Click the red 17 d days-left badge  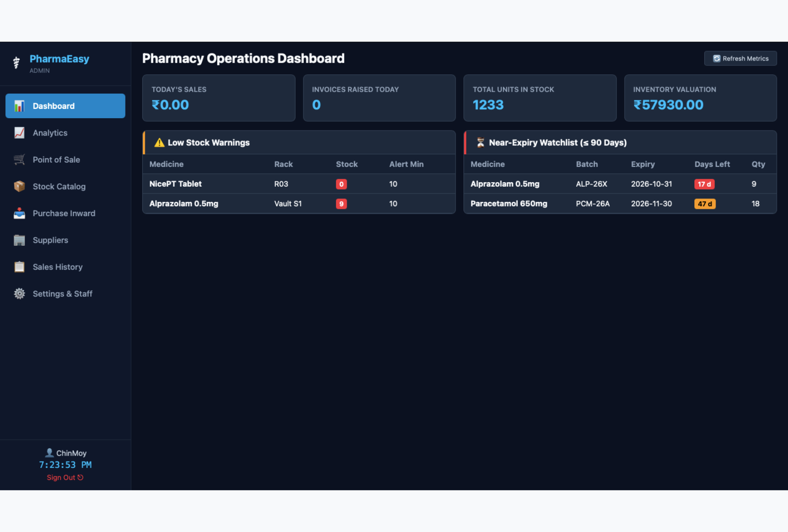pyautogui.click(x=704, y=184)
